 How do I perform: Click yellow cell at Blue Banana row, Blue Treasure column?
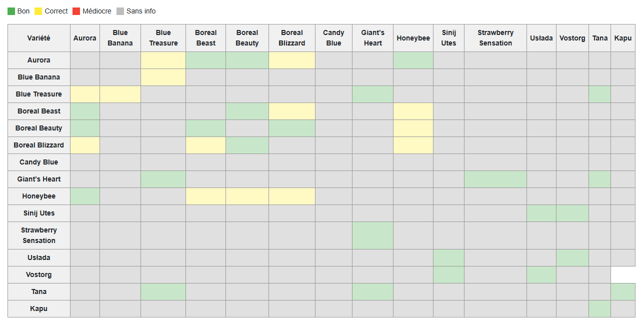(x=163, y=77)
